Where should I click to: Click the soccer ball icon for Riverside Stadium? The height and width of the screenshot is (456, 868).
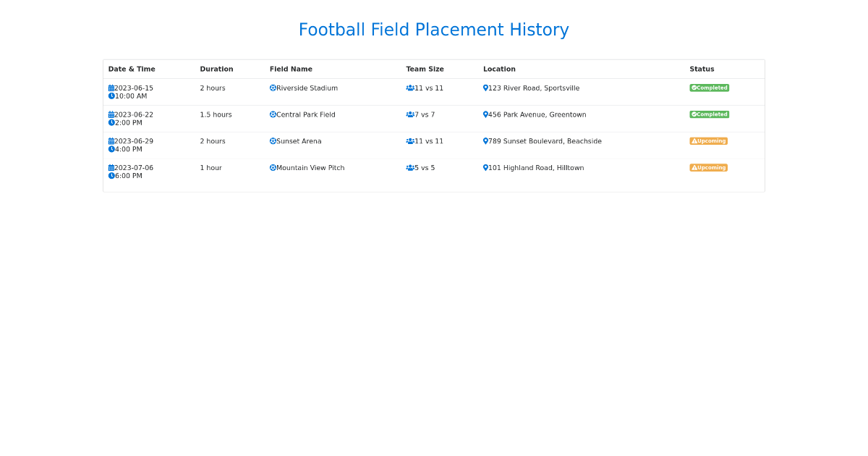pos(272,88)
